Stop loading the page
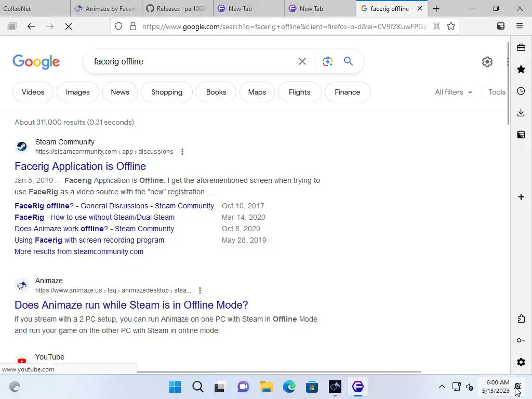Image resolution: width=532 pixels, height=399 pixels. click(68, 26)
